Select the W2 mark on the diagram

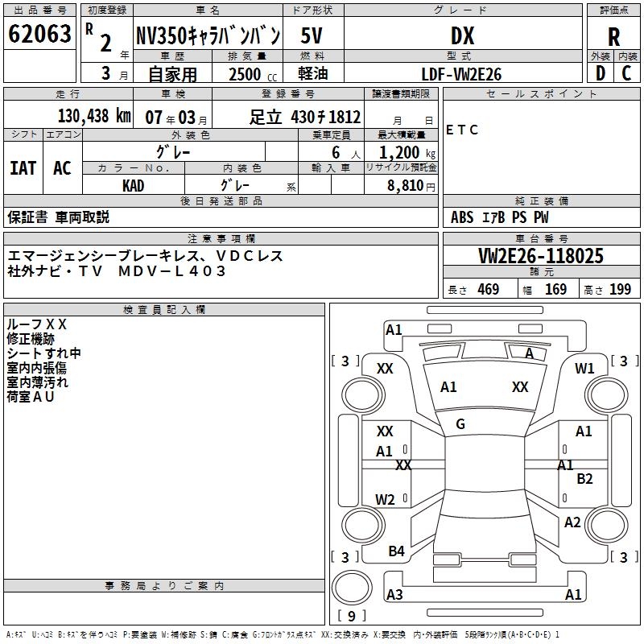pyautogui.click(x=385, y=499)
